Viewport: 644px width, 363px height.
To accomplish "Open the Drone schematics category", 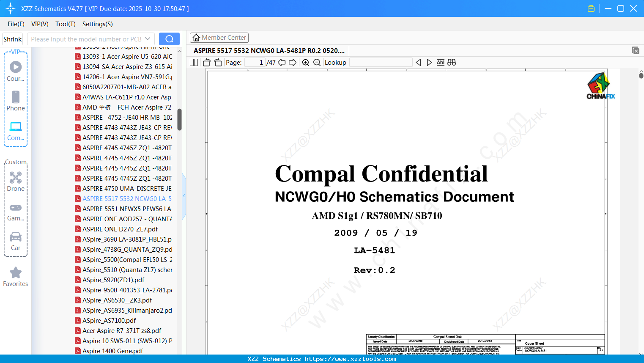I will (x=16, y=181).
